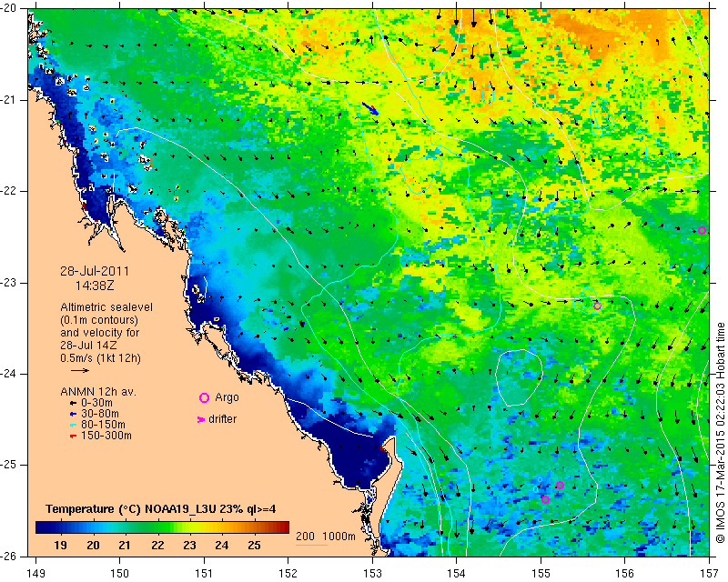Click the 'and velocity for' caption line
The image size is (728, 582).
coord(100,333)
